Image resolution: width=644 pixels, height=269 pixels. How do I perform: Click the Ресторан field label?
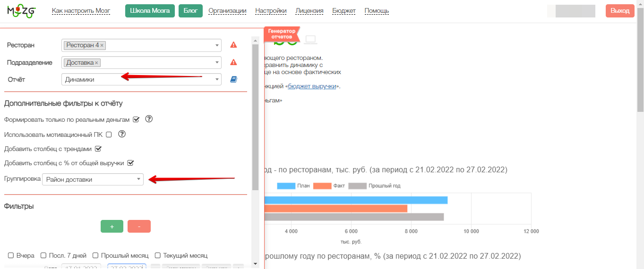tap(21, 45)
